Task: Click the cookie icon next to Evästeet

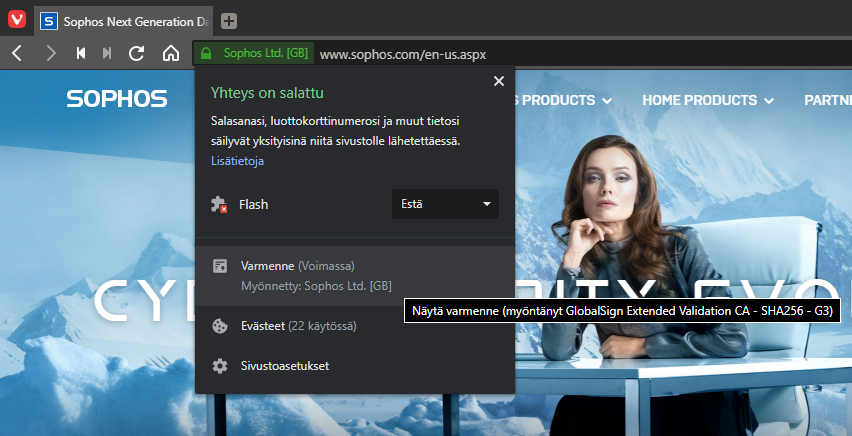Action: tap(220, 326)
